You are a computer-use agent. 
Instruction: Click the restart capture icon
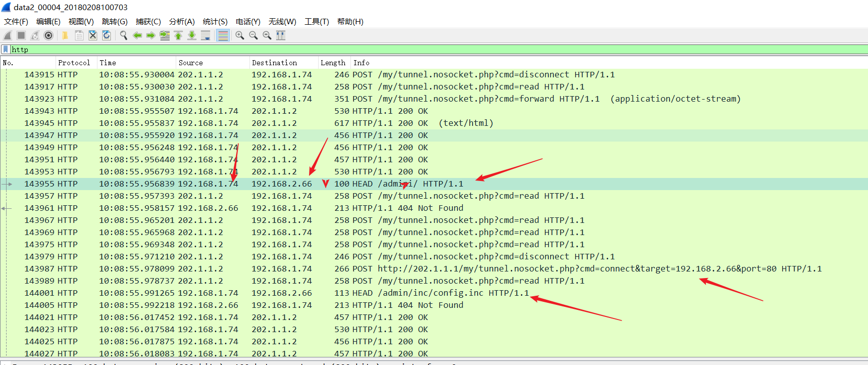click(x=35, y=35)
